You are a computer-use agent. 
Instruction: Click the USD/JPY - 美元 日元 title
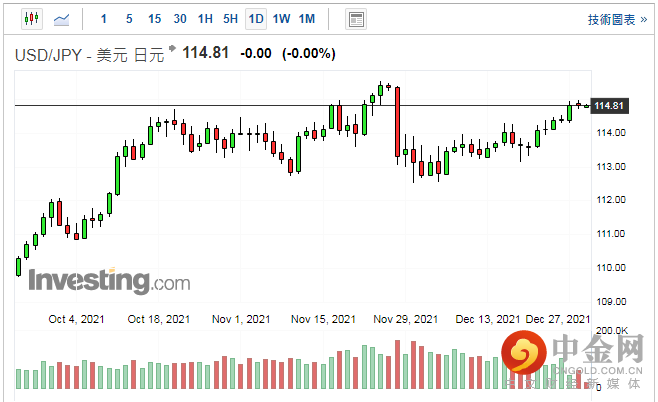[89, 55]
